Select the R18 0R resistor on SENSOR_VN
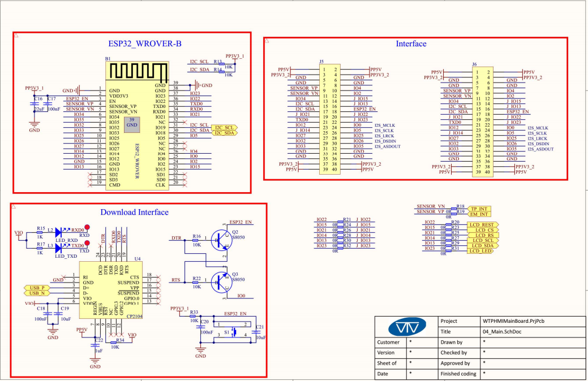This screenshot has height=381, width=588. coord(454,209)
